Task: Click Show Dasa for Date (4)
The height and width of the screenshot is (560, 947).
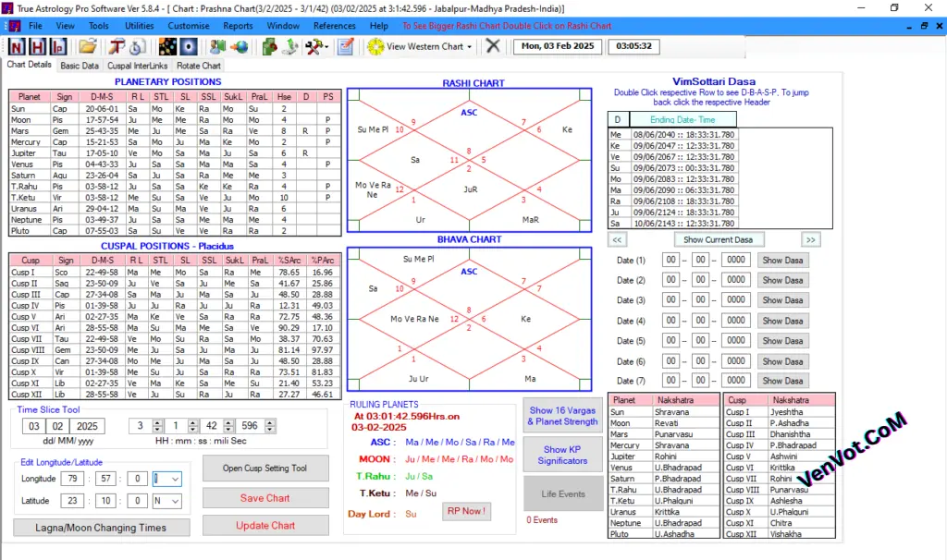Action: [x=782, y=321]
